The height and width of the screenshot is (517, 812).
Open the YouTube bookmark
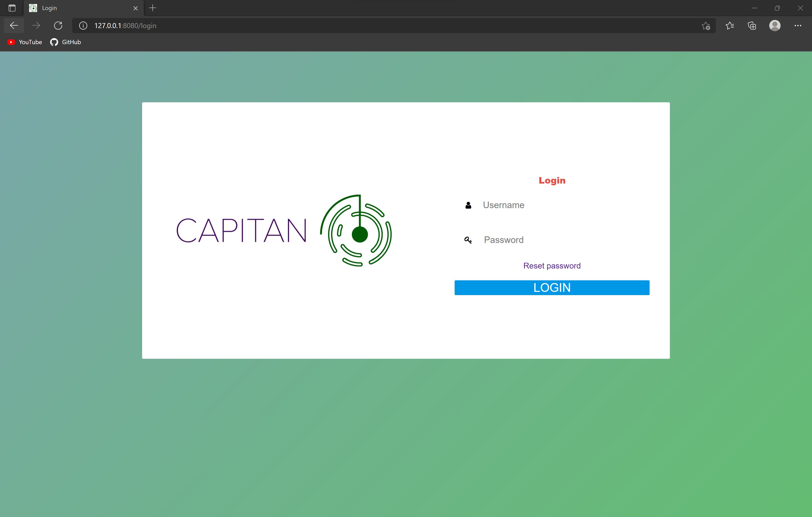tap(25, 42)
